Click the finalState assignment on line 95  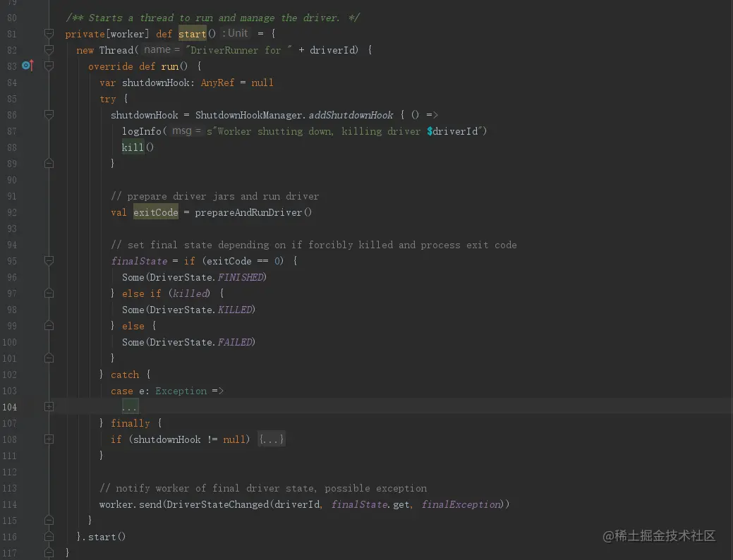(x=139, y=261)
